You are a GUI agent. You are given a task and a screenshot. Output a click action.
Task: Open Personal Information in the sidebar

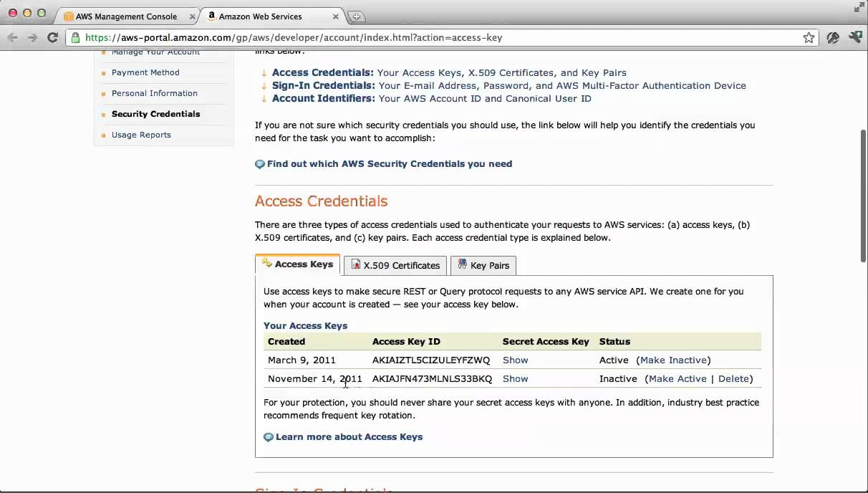pyautogui.click(x=155, y=93)
